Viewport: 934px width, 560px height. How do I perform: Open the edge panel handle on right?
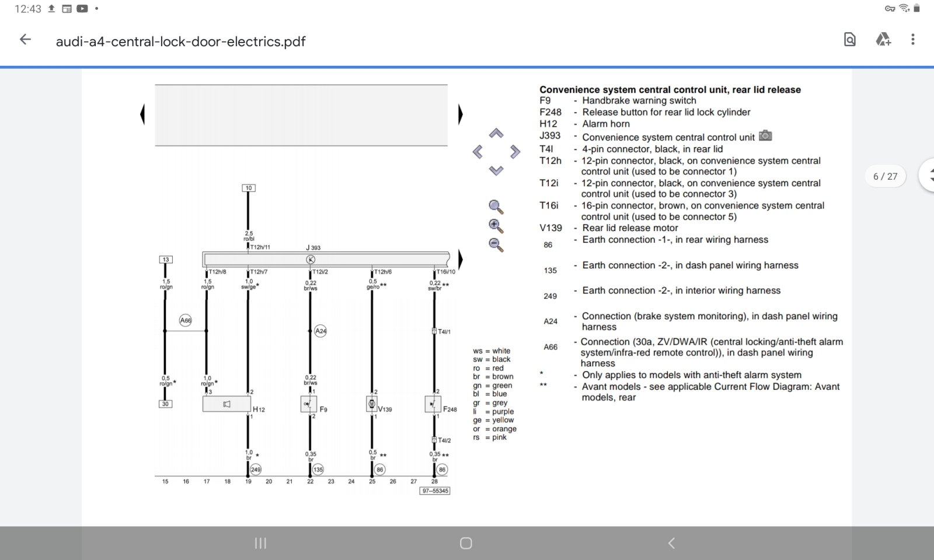(927, 175)
